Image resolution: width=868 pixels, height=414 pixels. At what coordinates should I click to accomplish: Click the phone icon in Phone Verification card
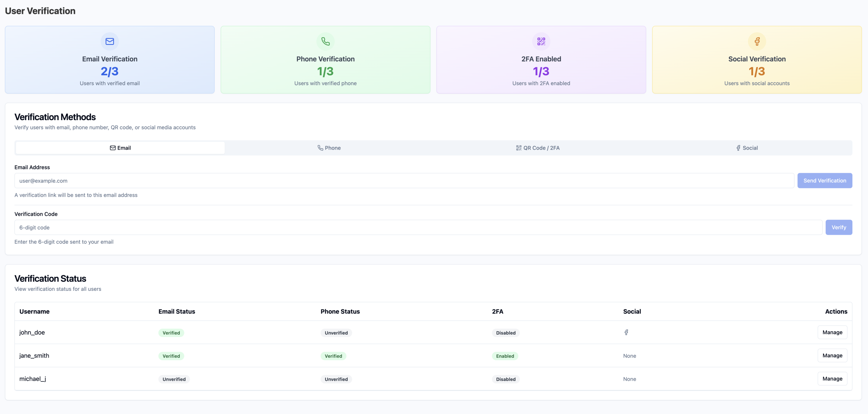[x=325, y=41]
